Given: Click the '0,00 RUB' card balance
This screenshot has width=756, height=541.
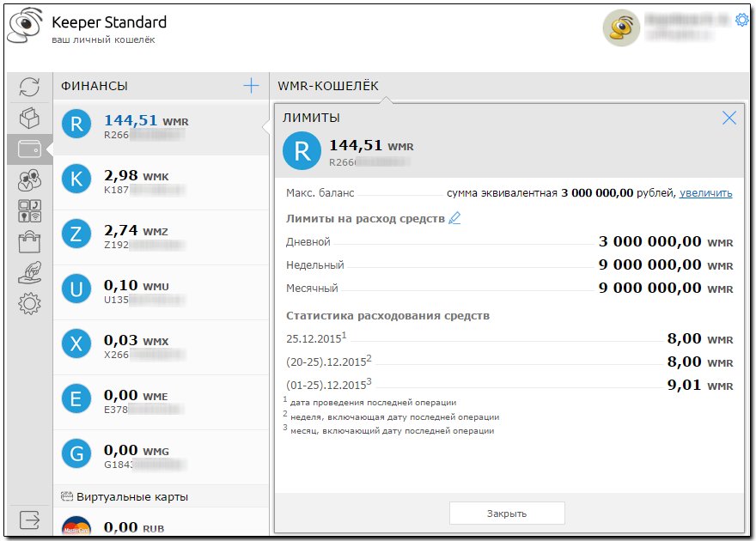Looking at the screenshot, I should click(134, 527).
